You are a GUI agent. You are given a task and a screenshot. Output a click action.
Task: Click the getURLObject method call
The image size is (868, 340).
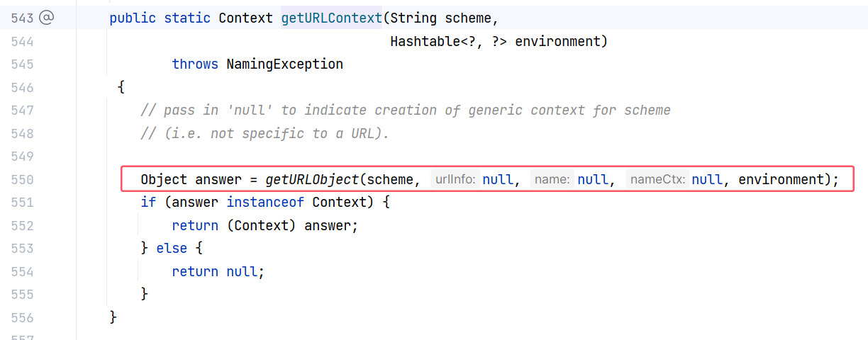click(x=312, y=180)
